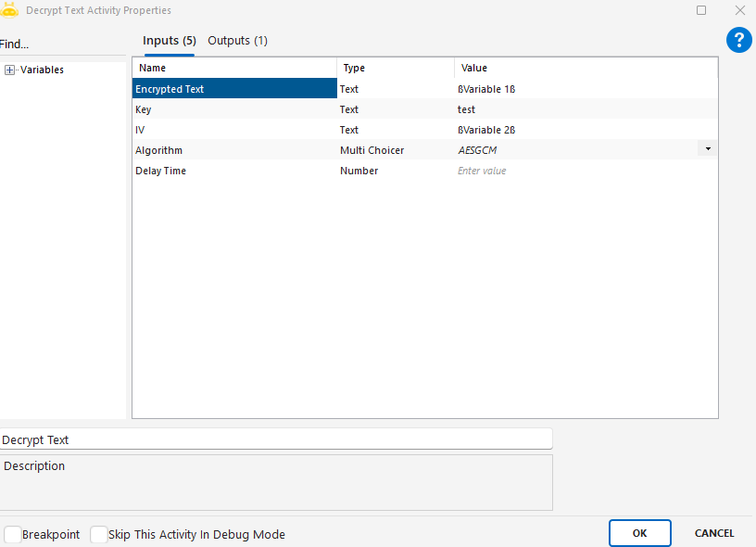Viewport: 756px width, 547px height.
Task: Click the Delay Time value field
Action: point(584,171)
